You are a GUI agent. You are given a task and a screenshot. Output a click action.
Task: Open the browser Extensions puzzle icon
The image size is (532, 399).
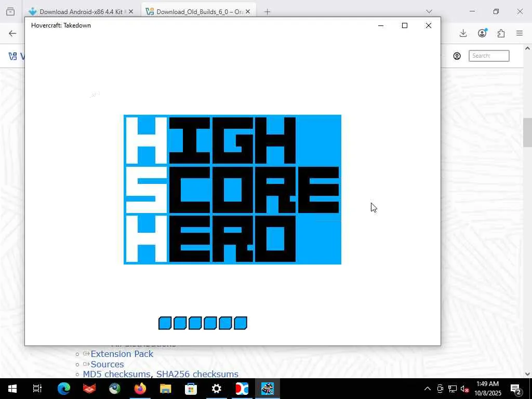pos(501,33)
